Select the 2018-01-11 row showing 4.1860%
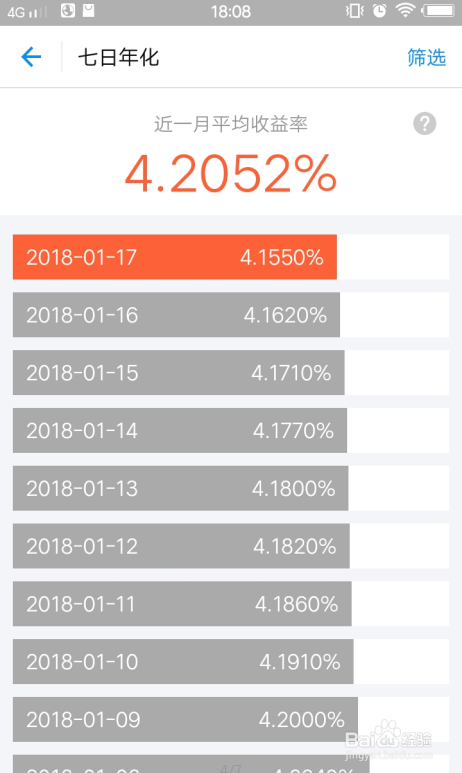Viewport: 462px width, 773px height. point(231,603)
